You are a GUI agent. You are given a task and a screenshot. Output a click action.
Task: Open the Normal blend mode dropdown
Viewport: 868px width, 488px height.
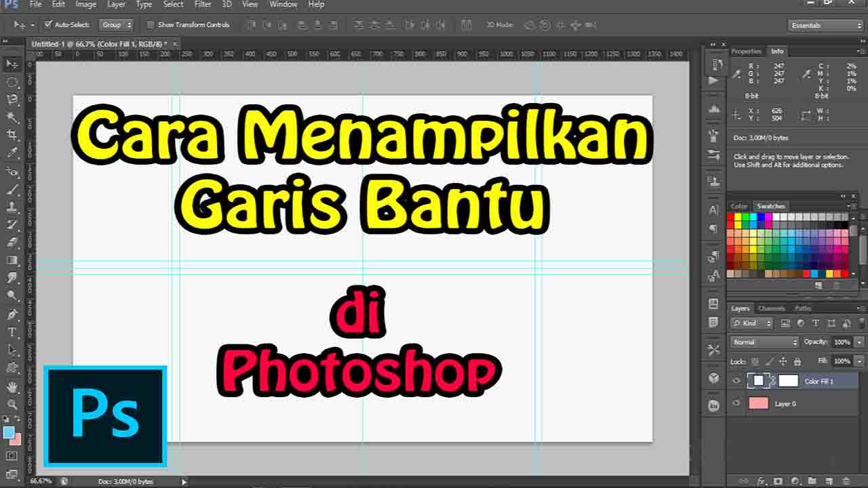(765, 342)
